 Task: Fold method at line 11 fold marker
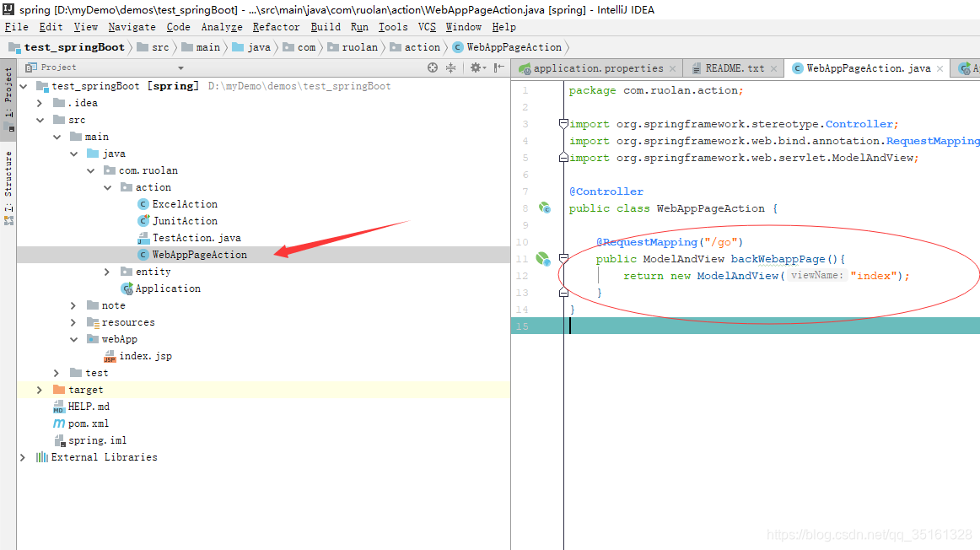point(563,258)
